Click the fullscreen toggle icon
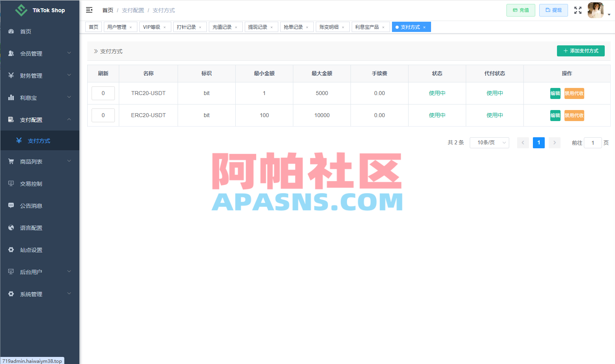 [x=578, y=10]
